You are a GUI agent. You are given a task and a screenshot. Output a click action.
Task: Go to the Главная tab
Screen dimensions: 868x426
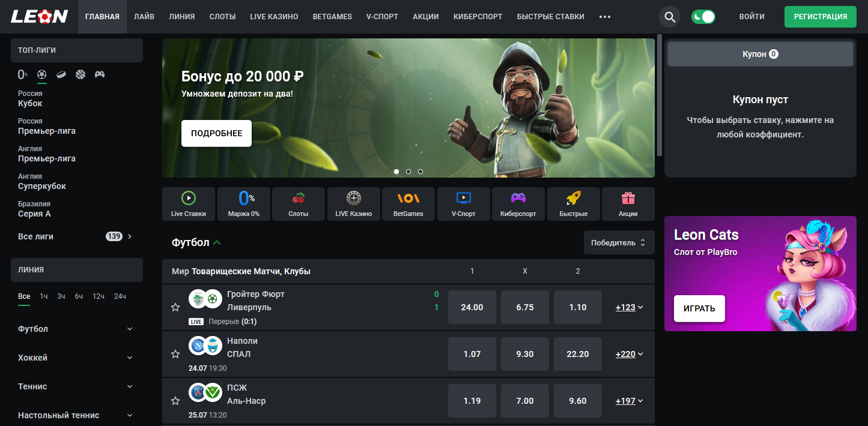point(102,17)
